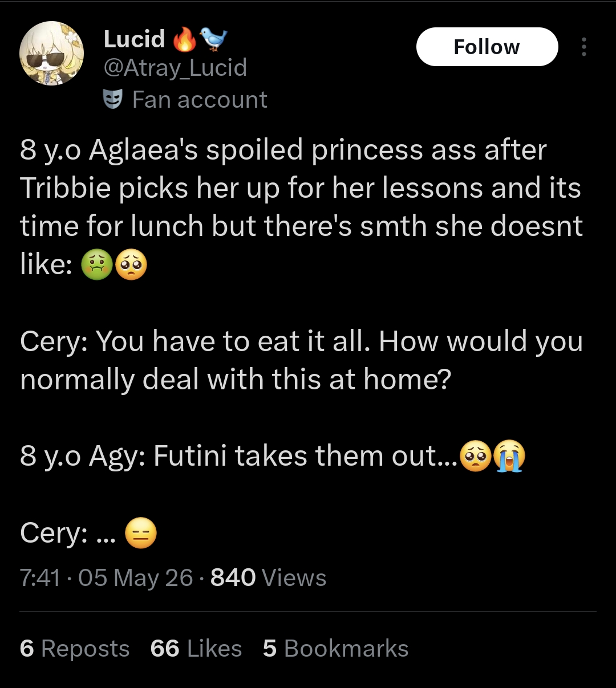Click the Follow button

coord(487,47)
